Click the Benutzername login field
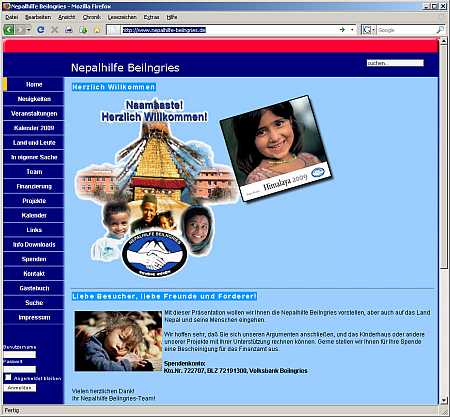Screen dimensions: 450x417 pyautogui.click(x=20, y=355)
